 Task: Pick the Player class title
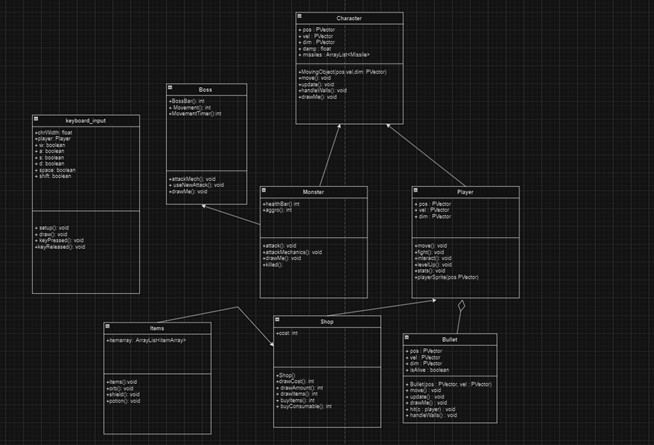466,191
